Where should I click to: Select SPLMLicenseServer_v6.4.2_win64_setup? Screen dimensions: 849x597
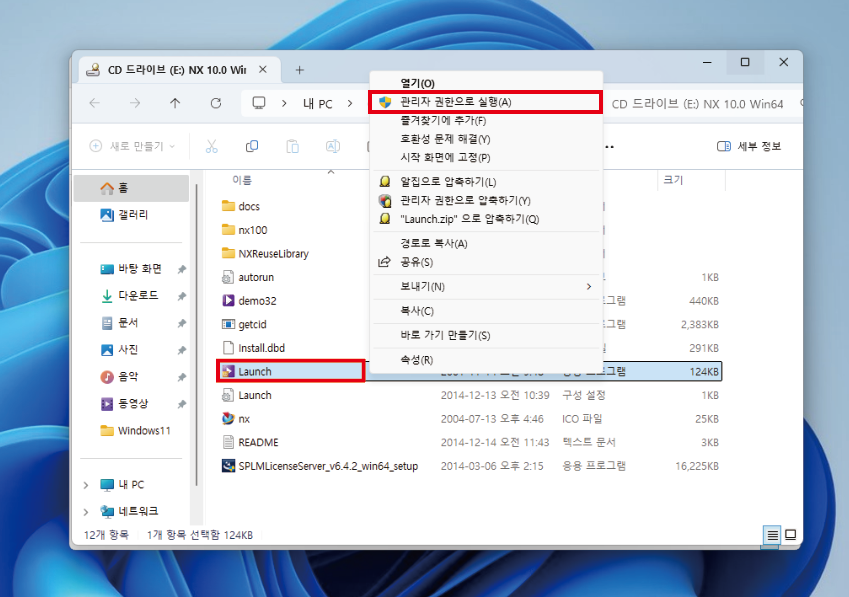[x=320, y=466]
